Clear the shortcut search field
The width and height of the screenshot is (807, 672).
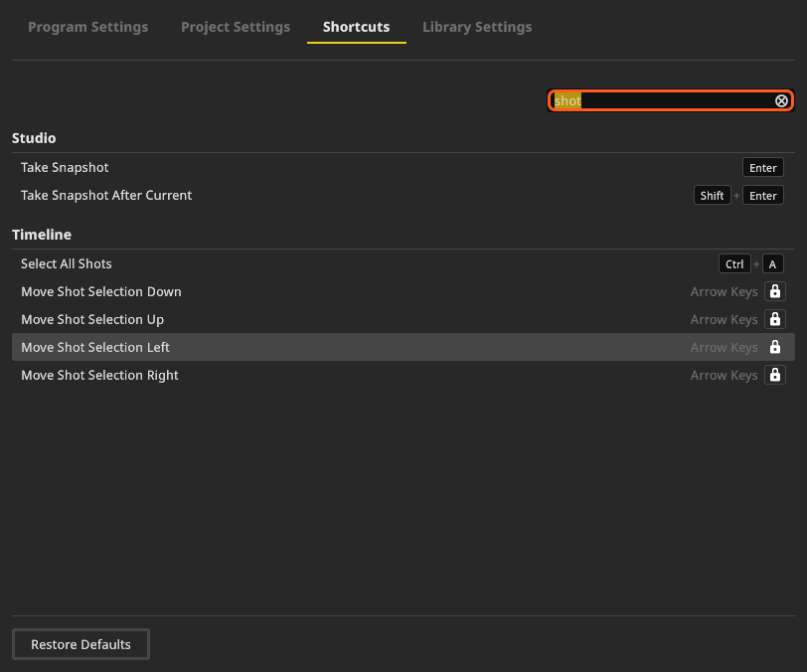click(x=781, y=101)
